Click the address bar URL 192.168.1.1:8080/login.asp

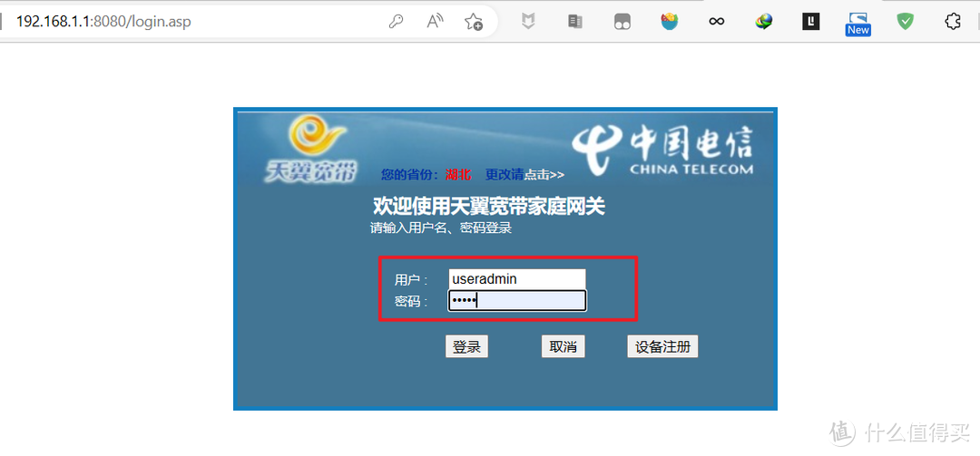point(103,22)
